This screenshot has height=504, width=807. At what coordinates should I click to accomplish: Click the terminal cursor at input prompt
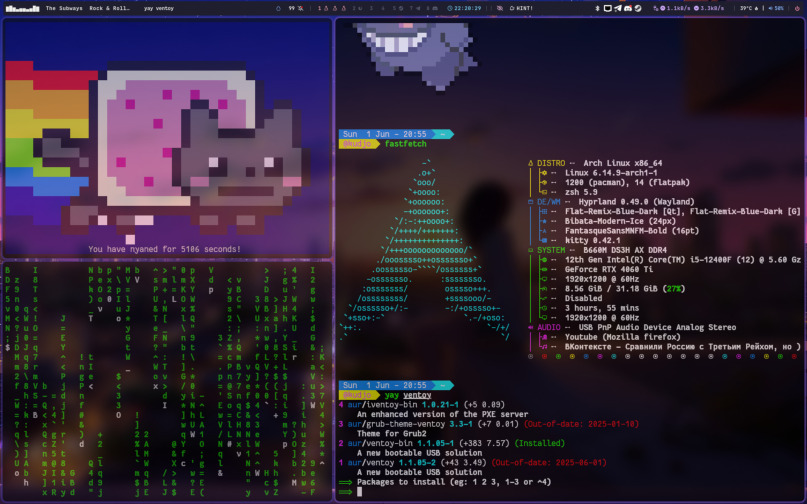tap(359, 492)
